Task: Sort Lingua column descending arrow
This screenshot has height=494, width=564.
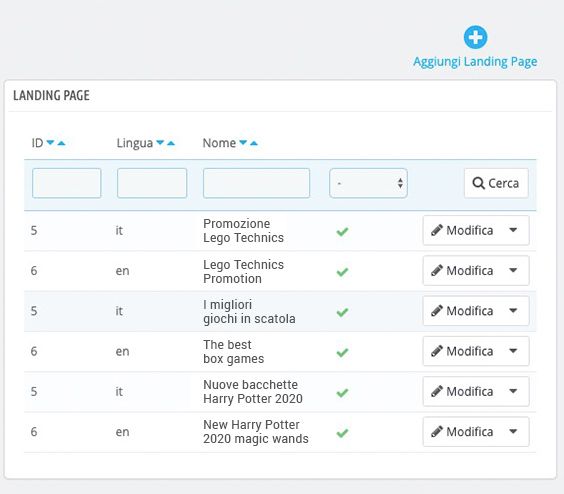Action: [160, 142]
